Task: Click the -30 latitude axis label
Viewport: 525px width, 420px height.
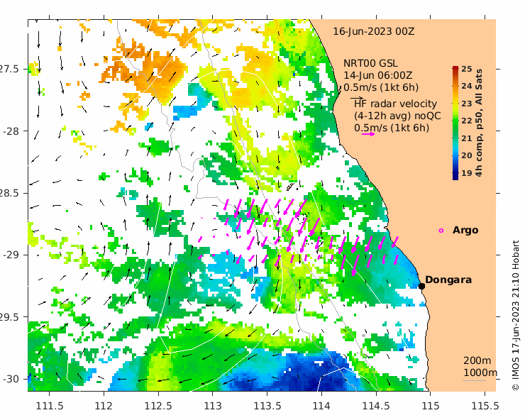Action: [x=11, y=379]
